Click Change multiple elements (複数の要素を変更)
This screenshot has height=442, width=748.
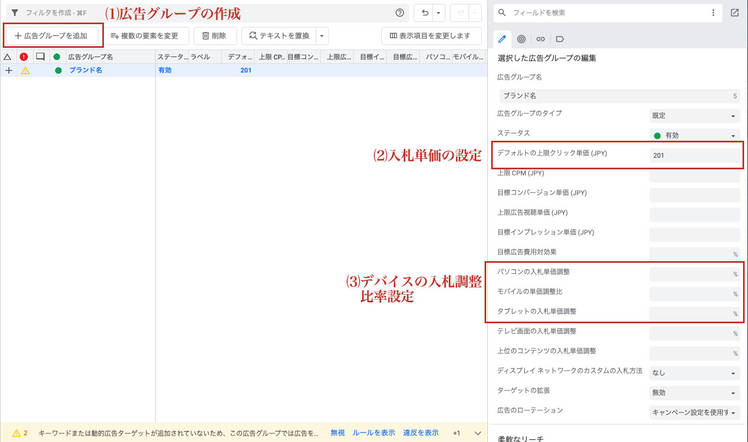point(143,35)
